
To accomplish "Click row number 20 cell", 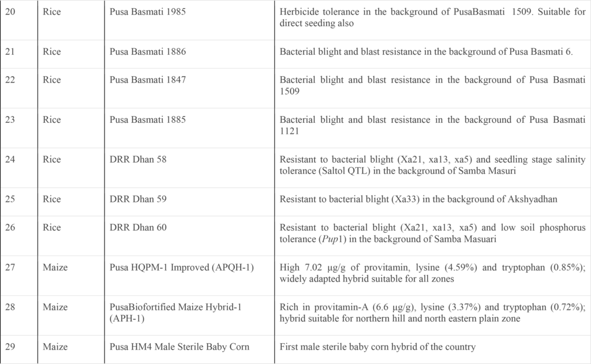I will [x=11, y=12].
